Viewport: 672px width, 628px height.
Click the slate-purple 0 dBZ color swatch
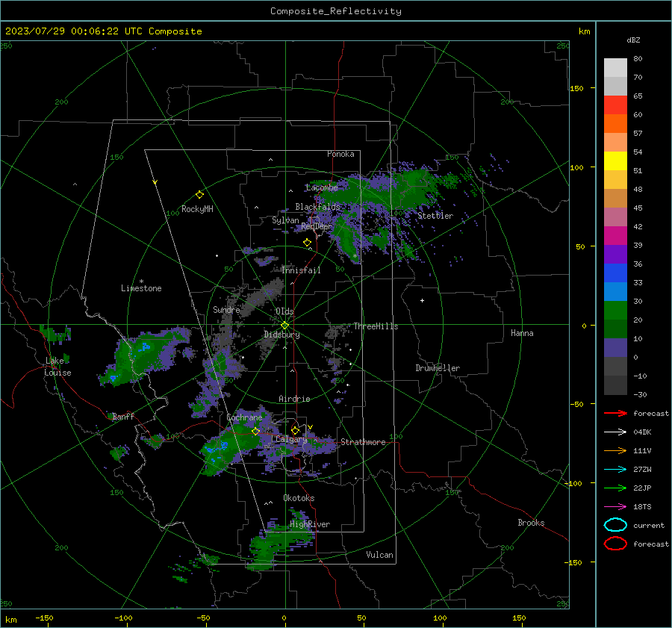(615, 348)
